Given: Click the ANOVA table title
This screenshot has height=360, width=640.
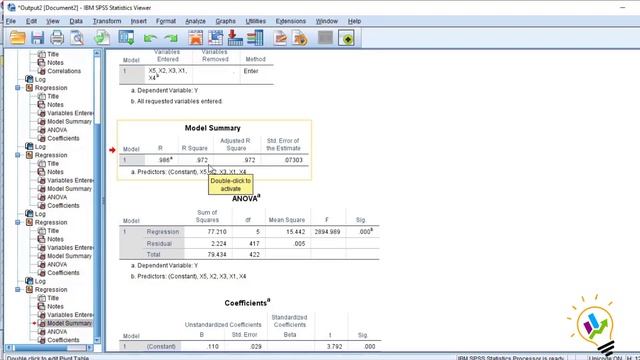Looking at the screenshot, I should click(x=246, y=198).
